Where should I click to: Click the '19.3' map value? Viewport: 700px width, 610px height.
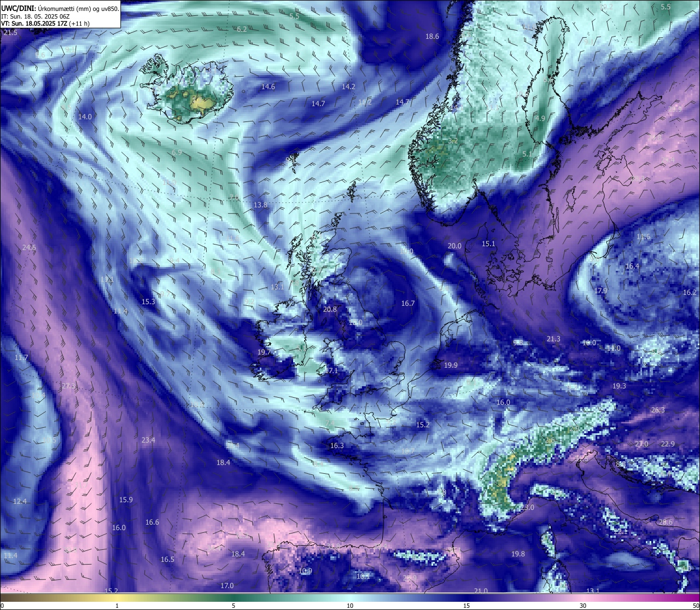tap(619, 386)
